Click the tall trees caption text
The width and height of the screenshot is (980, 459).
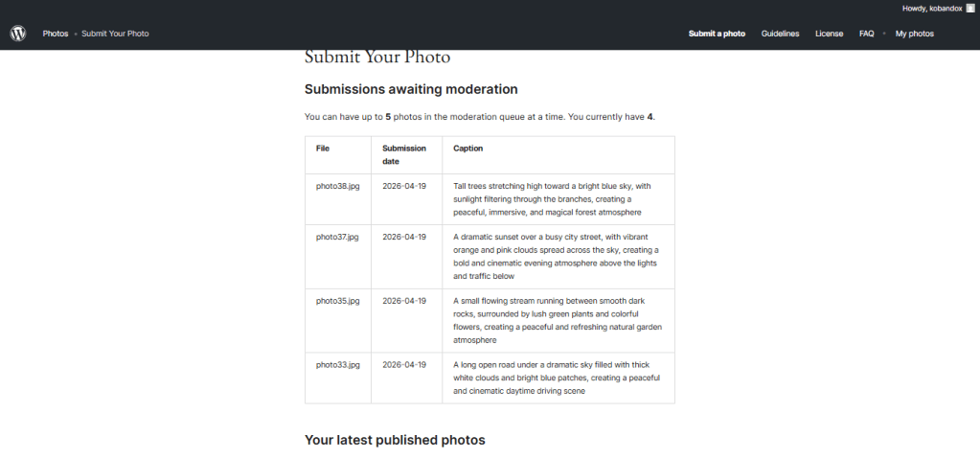pos(552,198)
